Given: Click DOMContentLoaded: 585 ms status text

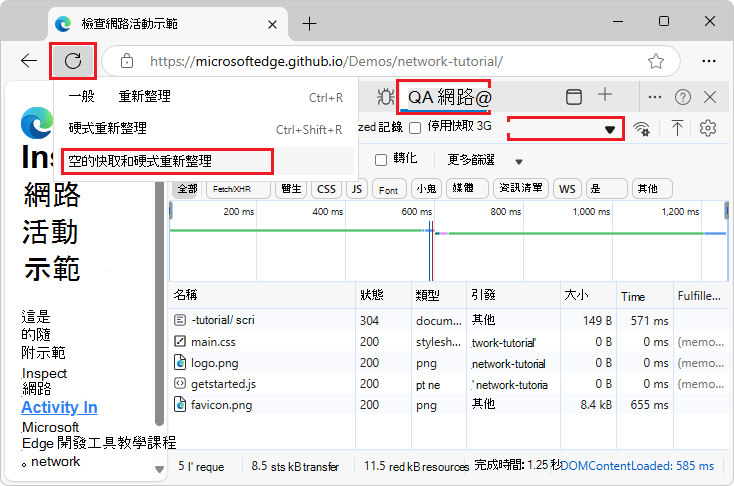Looking at the screenshot, I should tap(637, 466).
